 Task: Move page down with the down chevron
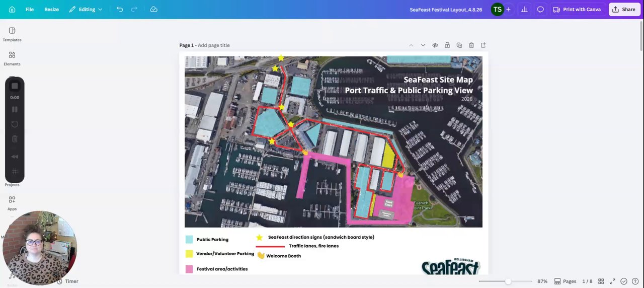point(423,45)
